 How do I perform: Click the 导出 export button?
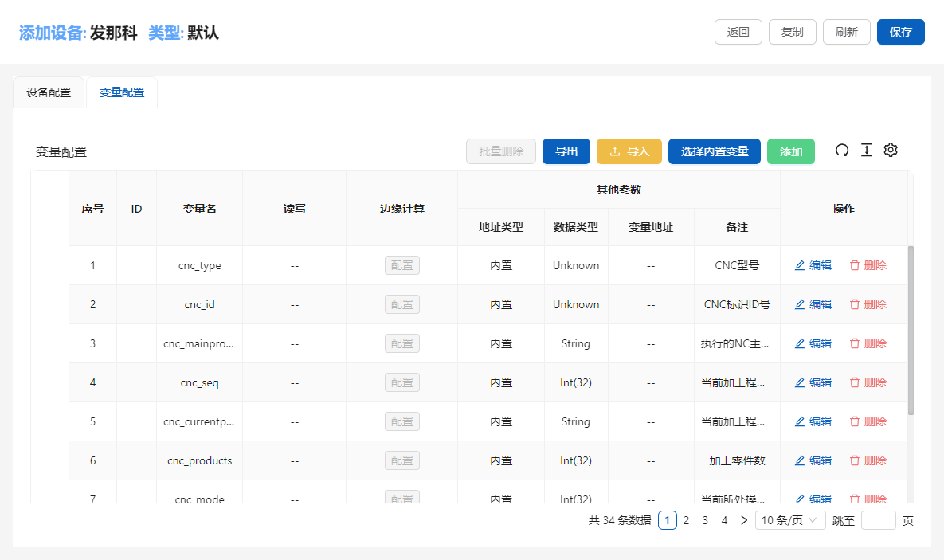point(566,151)
